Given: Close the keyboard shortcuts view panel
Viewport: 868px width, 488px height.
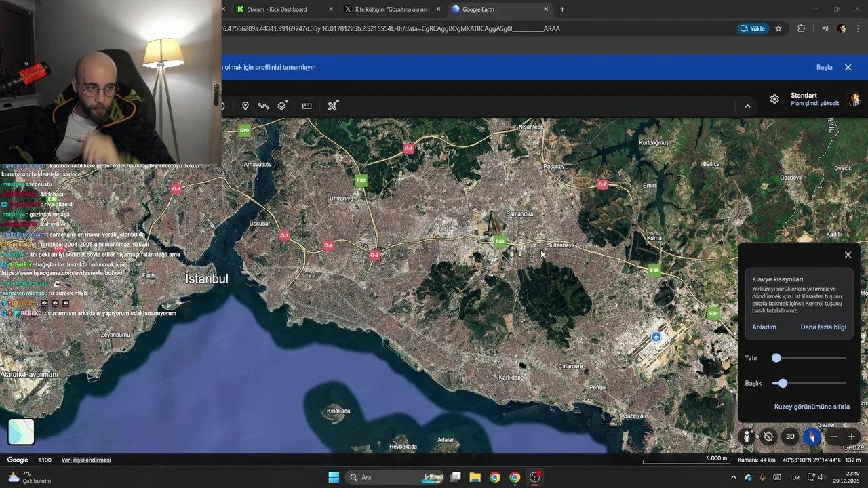Looking at the screenshot, I should pyautogui.click(x=848, y=255).
